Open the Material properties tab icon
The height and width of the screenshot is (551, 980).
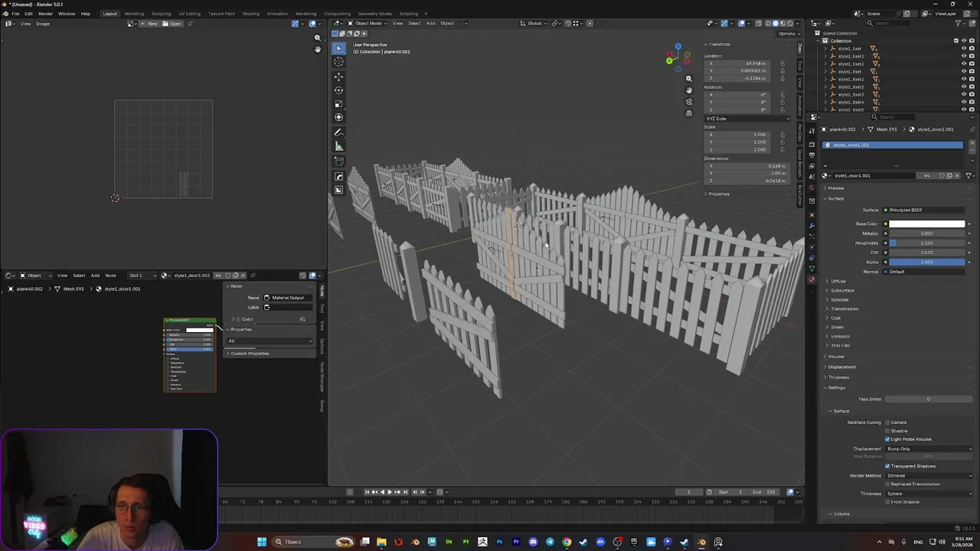pos(812,279)
